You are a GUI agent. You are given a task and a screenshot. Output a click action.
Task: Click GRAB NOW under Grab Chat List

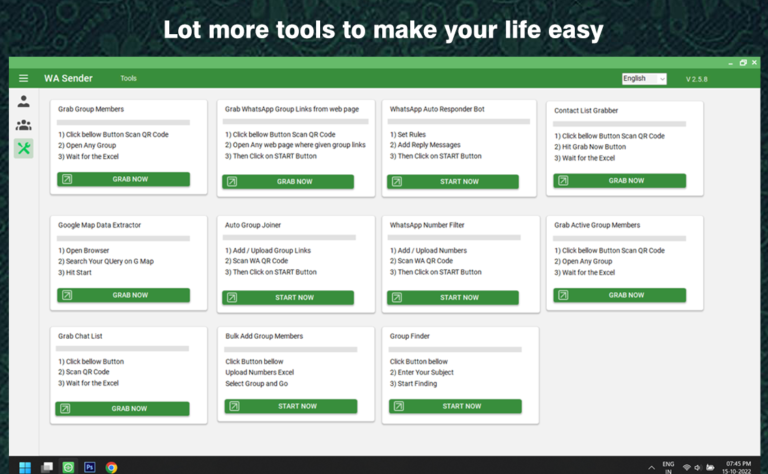point(123,409)
